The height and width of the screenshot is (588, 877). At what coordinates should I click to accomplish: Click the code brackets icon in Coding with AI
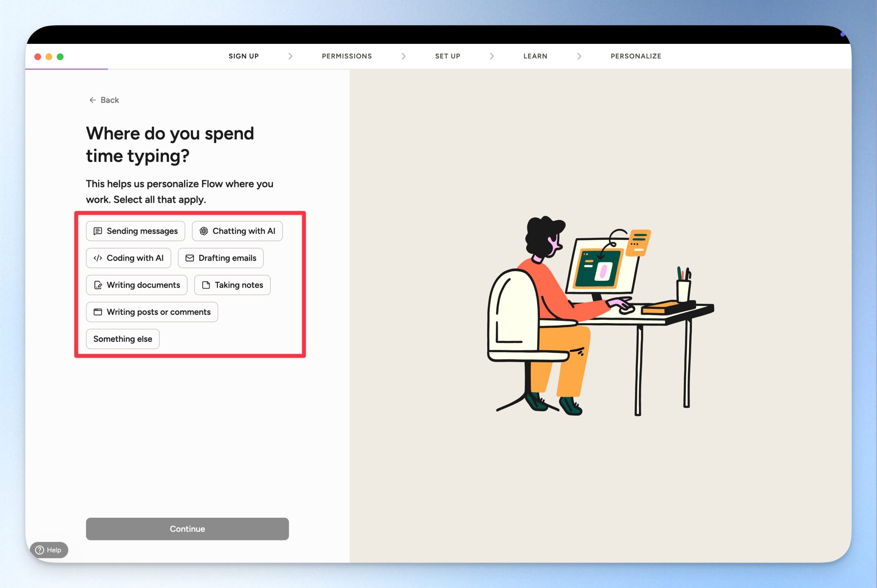98,258
